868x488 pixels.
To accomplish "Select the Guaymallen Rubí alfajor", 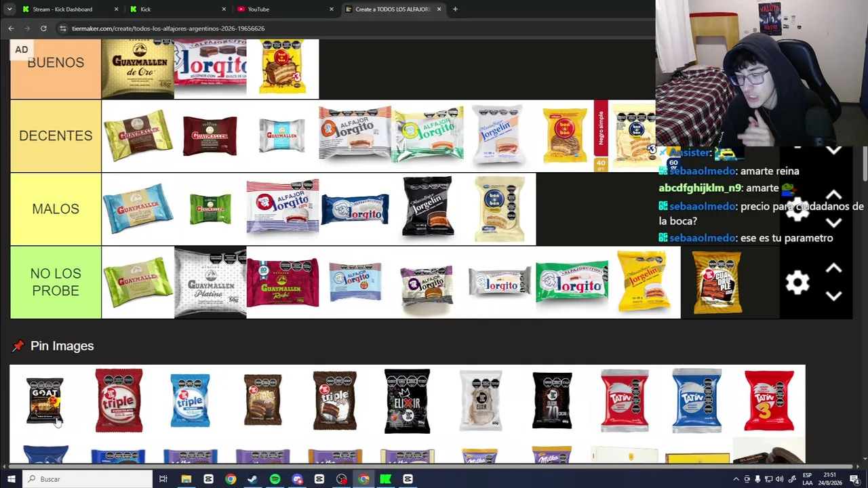I will pyautogui.click(x=282, y=282).
